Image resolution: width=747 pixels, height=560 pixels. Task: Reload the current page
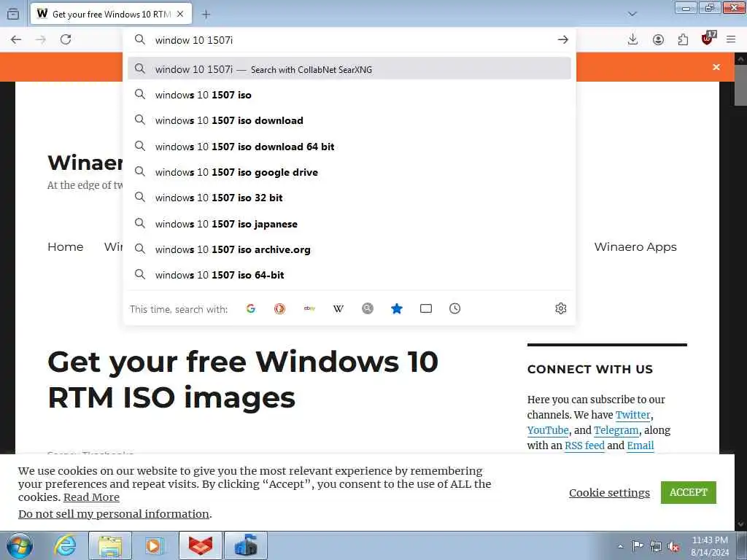pos(66,39)
